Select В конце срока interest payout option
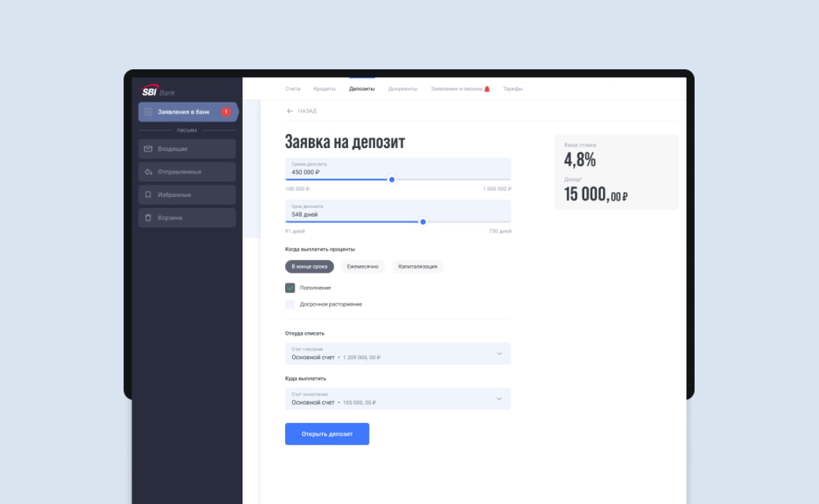 click(309, 267)
